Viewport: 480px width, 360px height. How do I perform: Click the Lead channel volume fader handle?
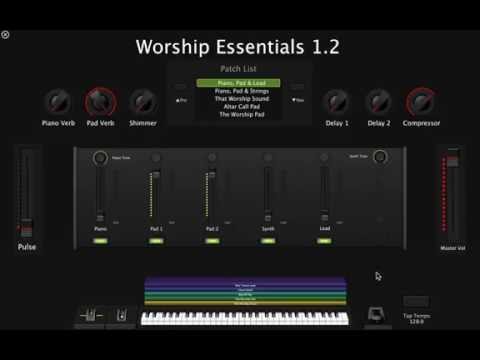324,217
